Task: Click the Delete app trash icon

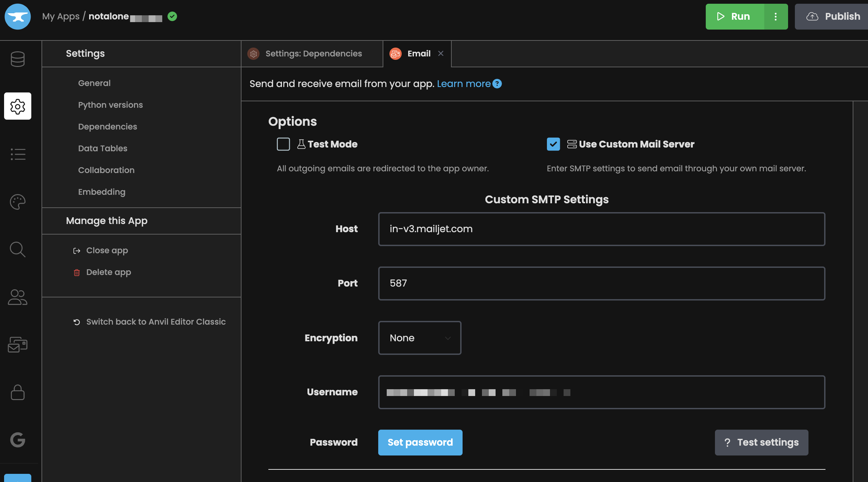Action: click(x=77, y=272)
